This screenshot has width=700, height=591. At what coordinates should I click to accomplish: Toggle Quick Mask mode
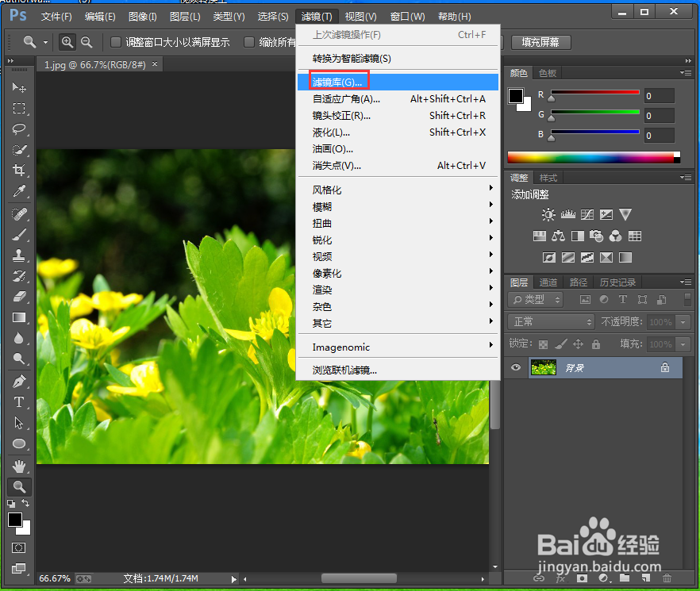coord(19,547)
